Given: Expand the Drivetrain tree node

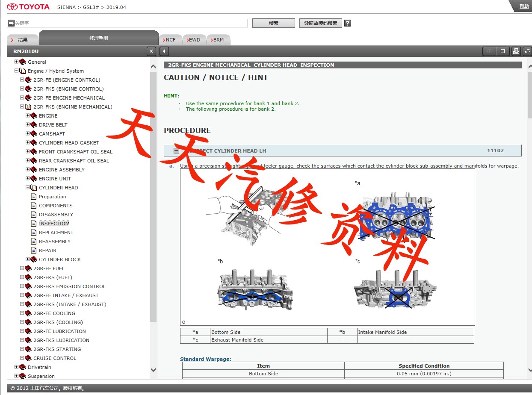Looking at the screenshot, I should (x=17, y=367).
